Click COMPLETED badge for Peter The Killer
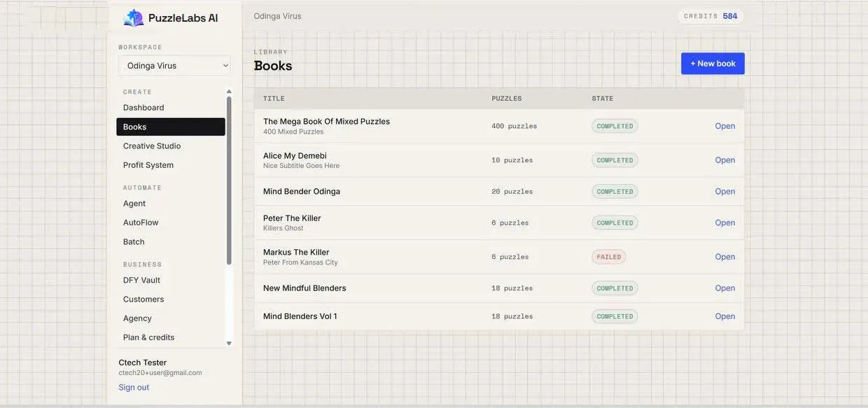 pos(615,223)
